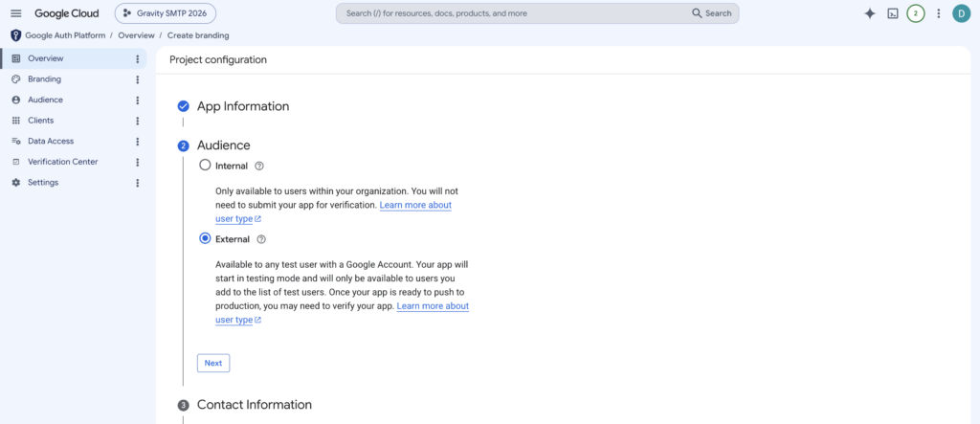Click the Project configuration title
980x424 pixels.
click(218, 60)
